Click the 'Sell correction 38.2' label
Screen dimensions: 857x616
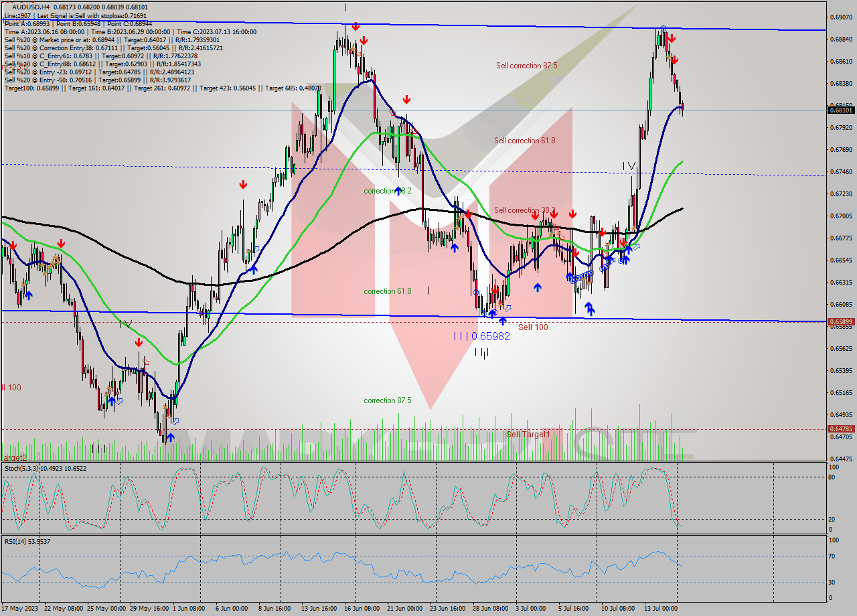[x=525, y=210]
